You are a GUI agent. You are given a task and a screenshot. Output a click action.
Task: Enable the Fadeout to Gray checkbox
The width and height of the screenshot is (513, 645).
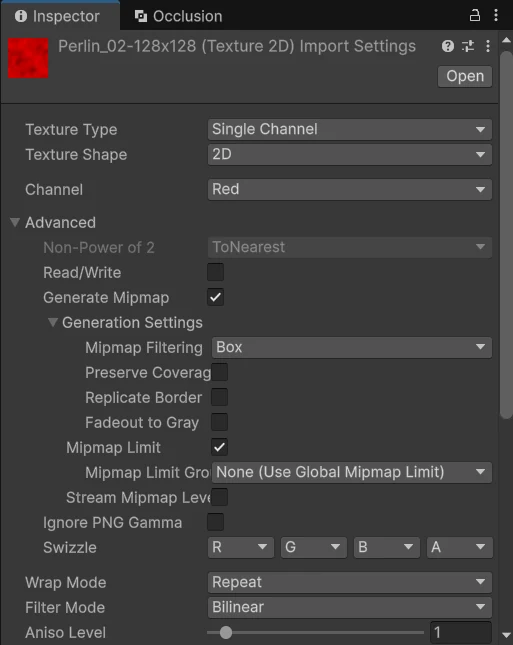click(x=219, y=422)
